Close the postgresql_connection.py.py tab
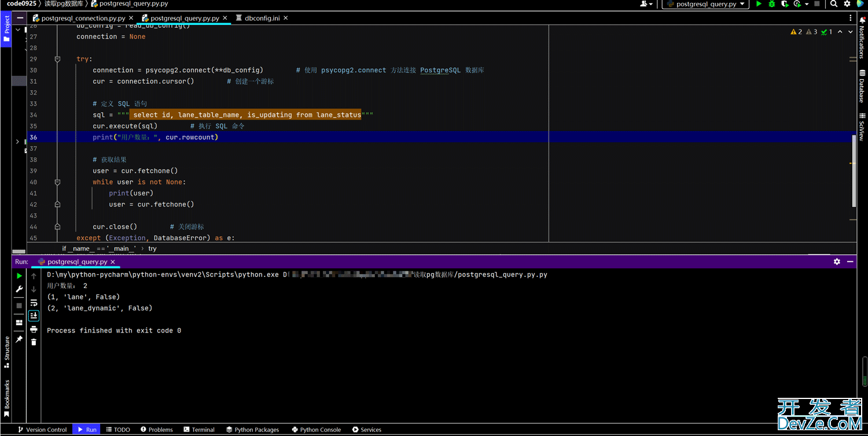The width and height of the screenshot is (868, 436). tap(131, 18)
